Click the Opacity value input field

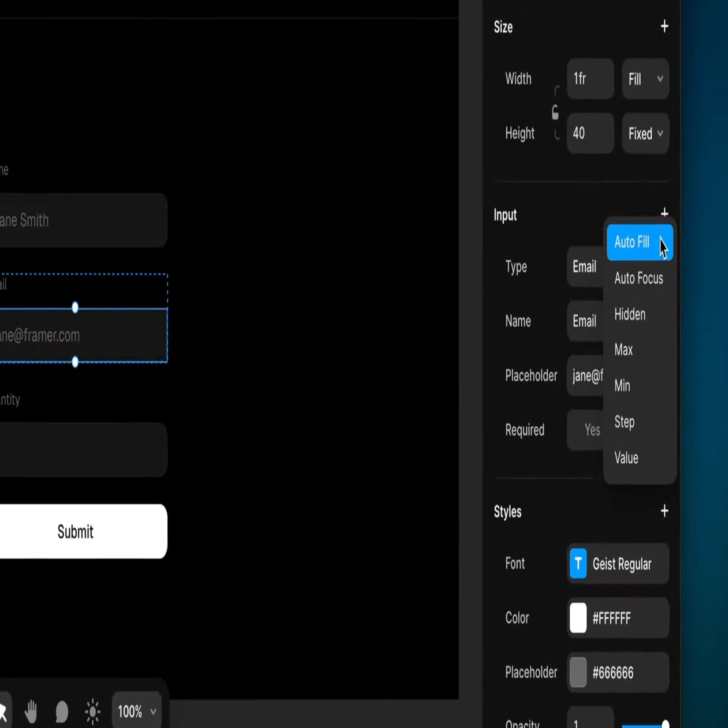(591, 718)
